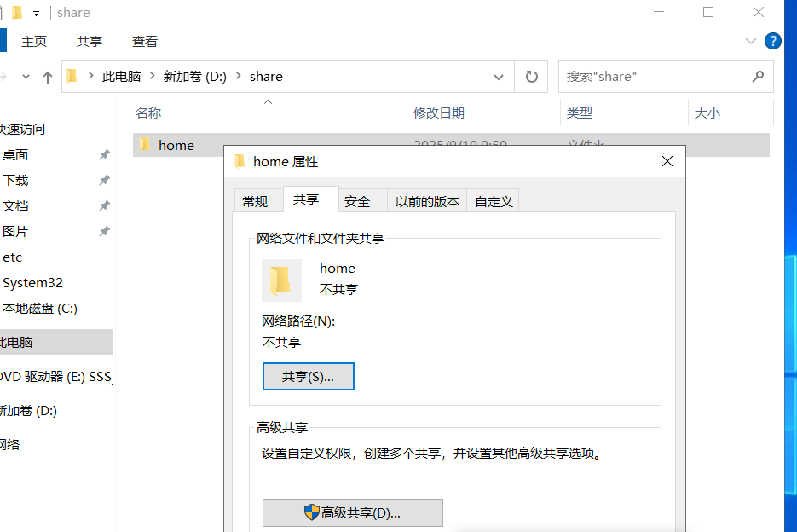Open the 以前的版本 tab
The height and width of the screenshot is (532, 797).
427,201
